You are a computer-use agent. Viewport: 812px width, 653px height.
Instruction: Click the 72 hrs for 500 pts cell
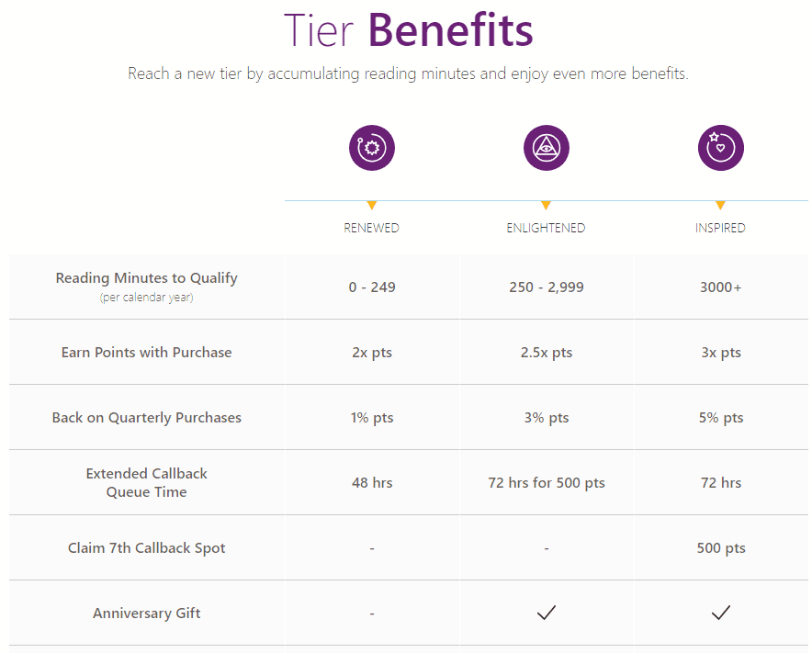(547, 482)
